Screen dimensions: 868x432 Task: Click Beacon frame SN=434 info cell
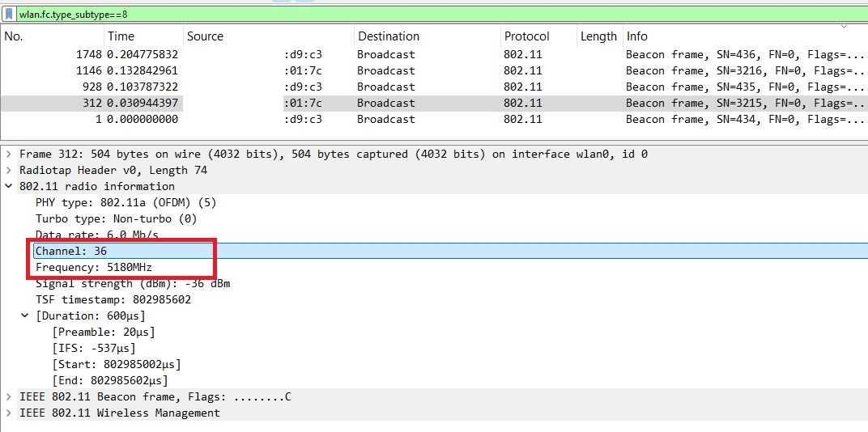pos(745,119)
